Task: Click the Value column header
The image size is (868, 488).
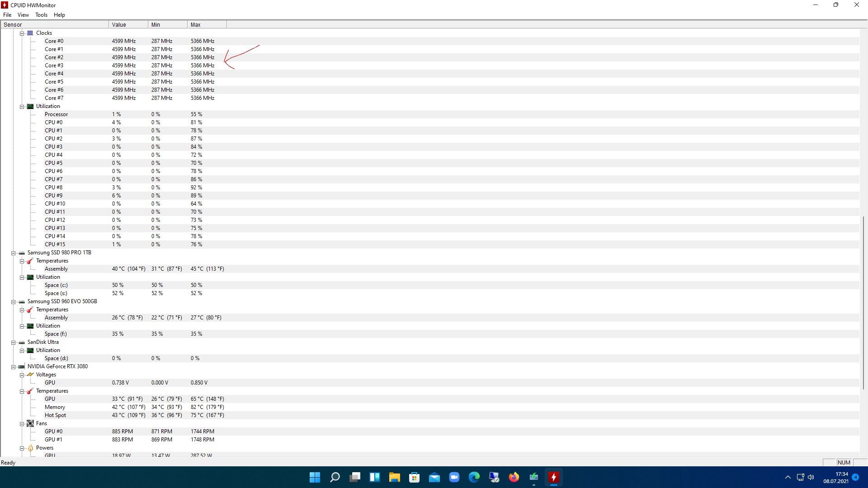Action: 128,25
